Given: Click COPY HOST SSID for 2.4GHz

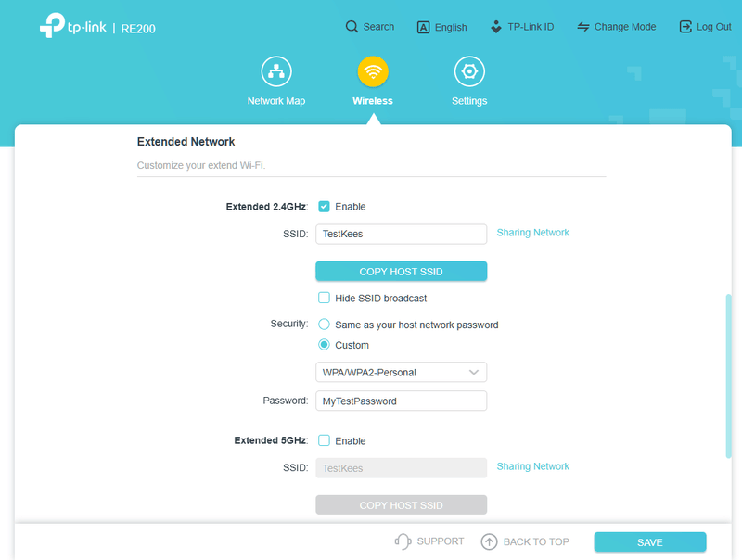Looking at the screenshot, I should pyautogui.click(x=402, y=272).
